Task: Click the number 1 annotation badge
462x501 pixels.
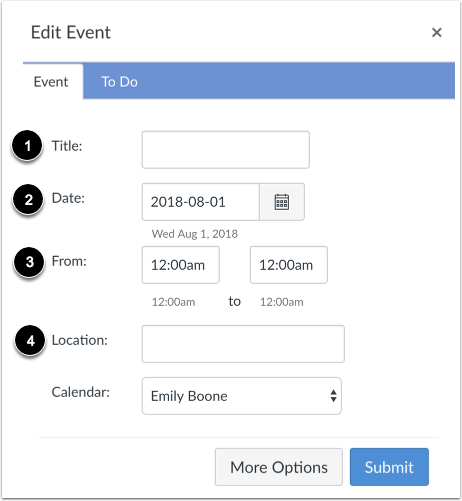Action: click(x=27, y=146)
